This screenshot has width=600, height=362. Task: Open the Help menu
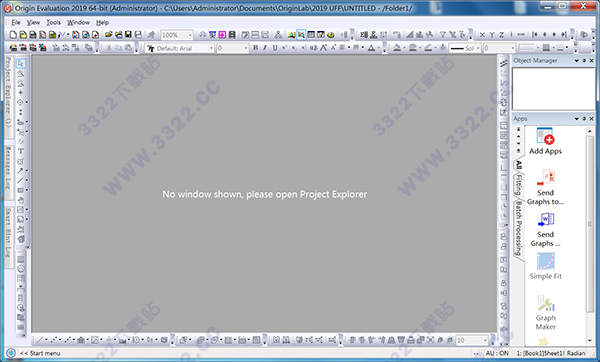(102, 22)
